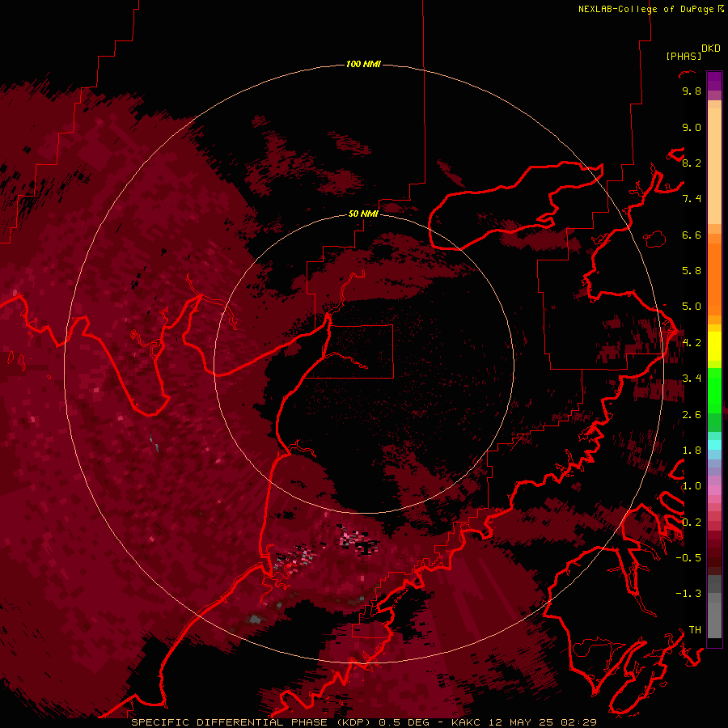Select the 1.8 legend value
This screenshot has width=728, height=728.
pyautogui.click(x=692, y=451)
